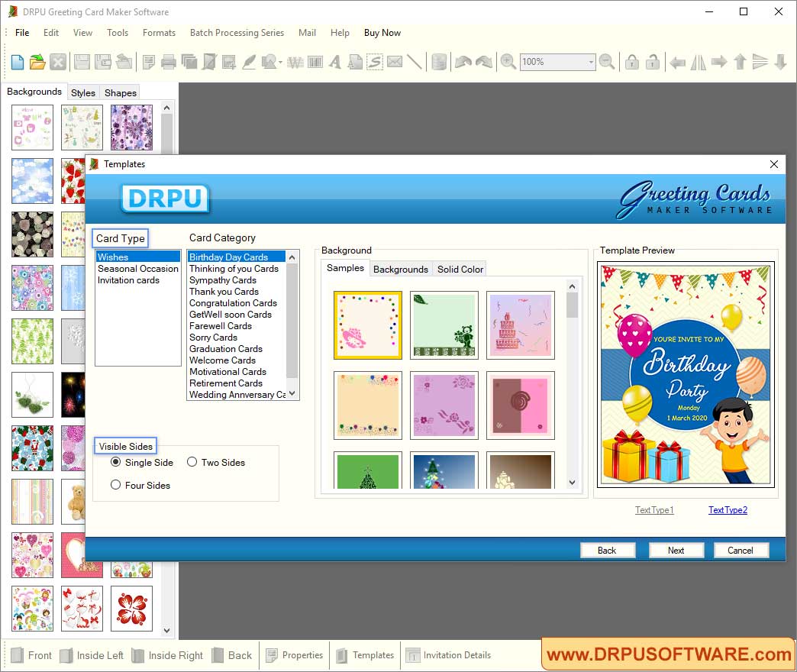Screen dimensions: 797x672
Task: Click the flip horizontal mirror icon
Action: (698, 62)
